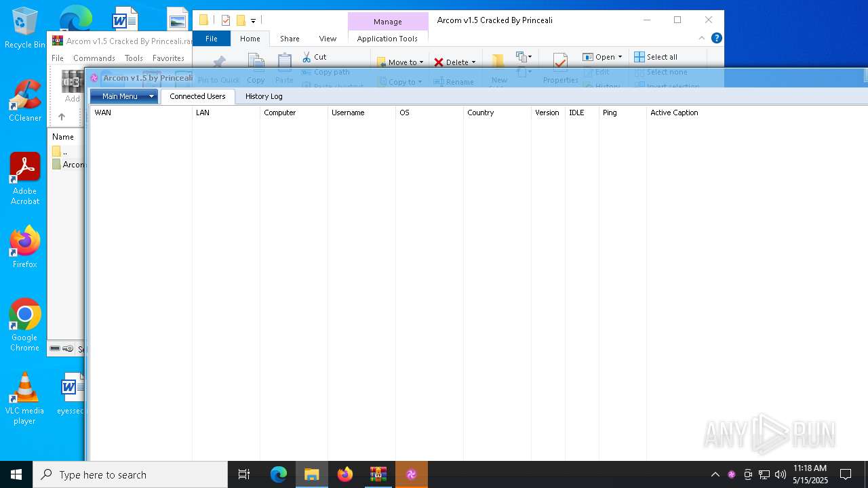868x488 pixels.
Task: Open the VLC media player desktop shortcut
Action: (x=25, y=399)
